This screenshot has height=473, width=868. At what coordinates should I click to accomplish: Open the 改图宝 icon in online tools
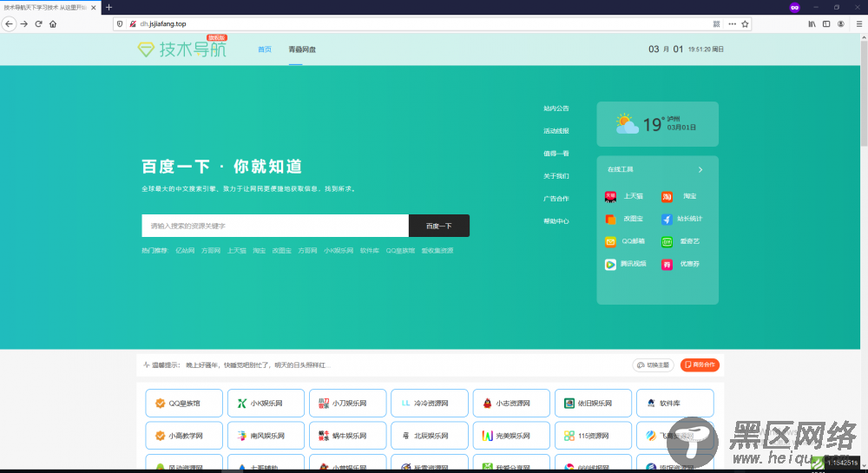pos(610,219)
